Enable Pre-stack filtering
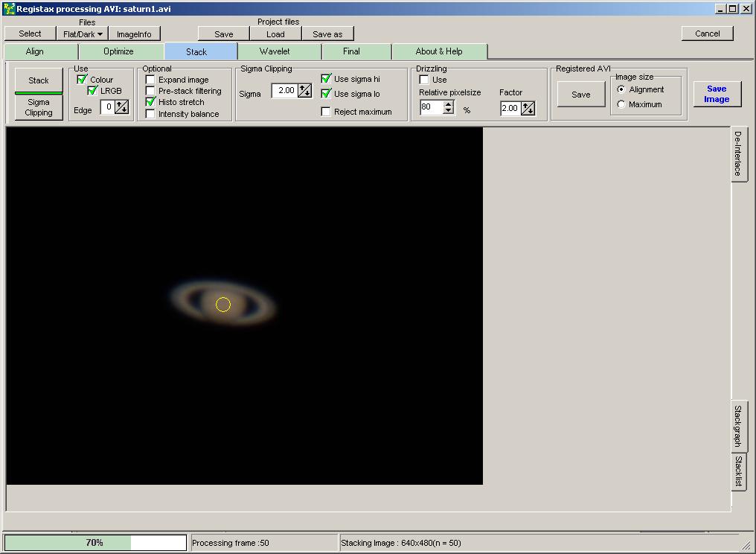Screen dimensions: 756x554 pyautogui.click(x=150, y=91)
